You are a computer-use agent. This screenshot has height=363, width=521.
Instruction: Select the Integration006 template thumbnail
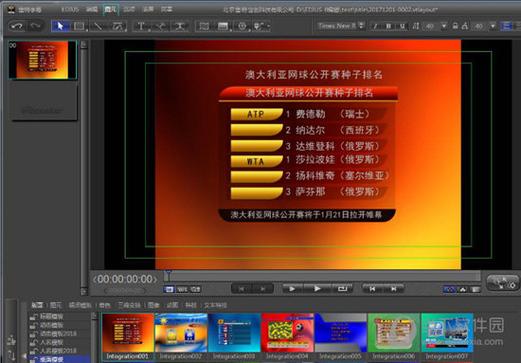(x=394, y=337)
